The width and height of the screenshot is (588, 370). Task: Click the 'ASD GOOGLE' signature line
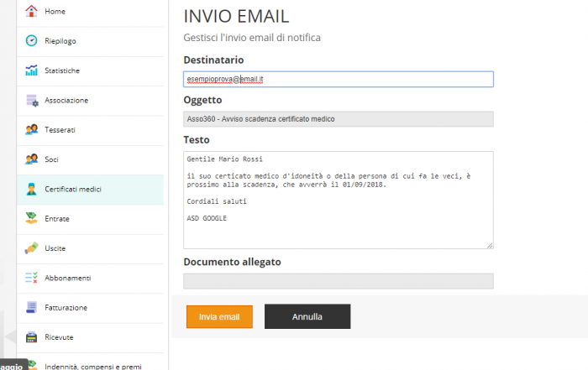click(207, 218)
